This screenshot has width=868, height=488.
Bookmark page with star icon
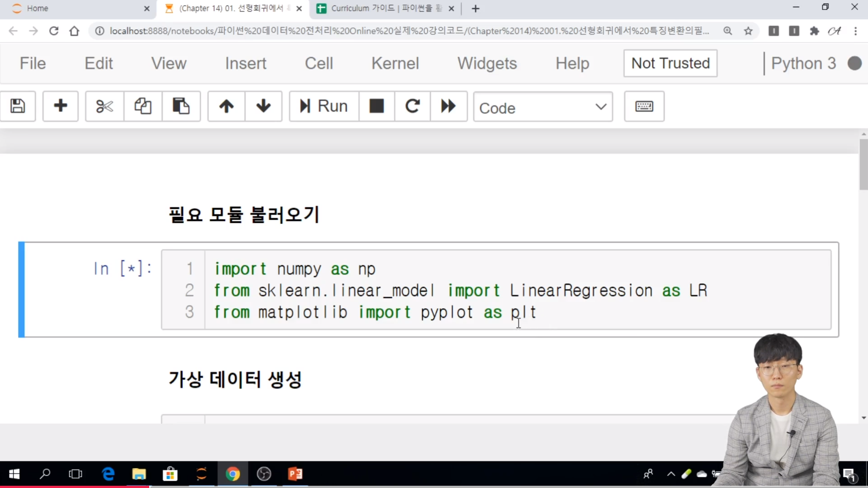click(x=748, y=31)
